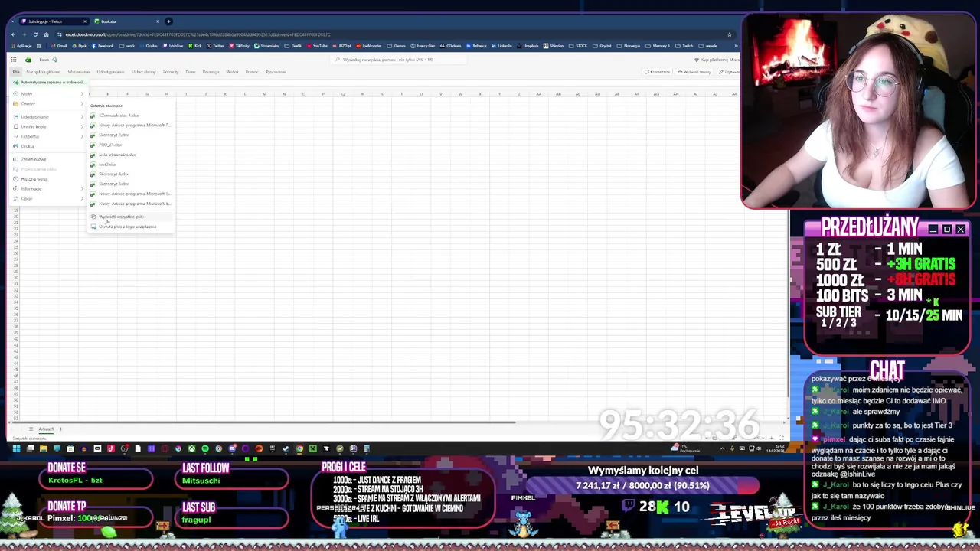Select the Arkusz1 sheet tab
980x551 pixels.
pos(46,429)
